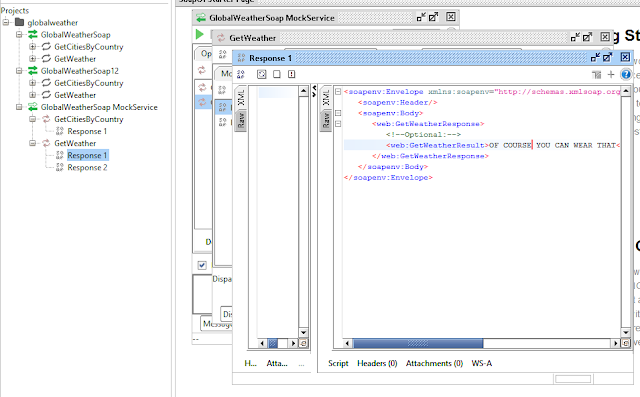Click right arrow of XML editor horizontal scrollbar
The image size is (640, 397).
click(616, 344)
